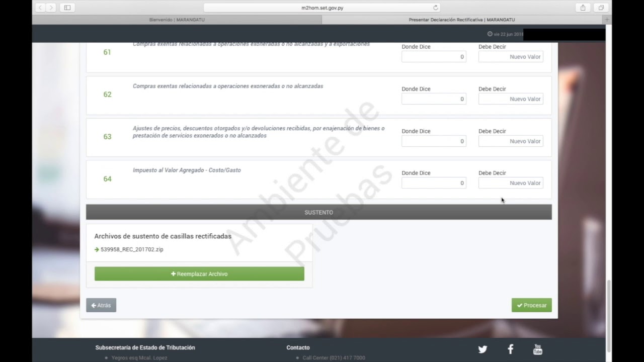The width and height of the screenshot is (644, 362).
Task: Go back with the Atrás button
Action: [x=101, y=305]
